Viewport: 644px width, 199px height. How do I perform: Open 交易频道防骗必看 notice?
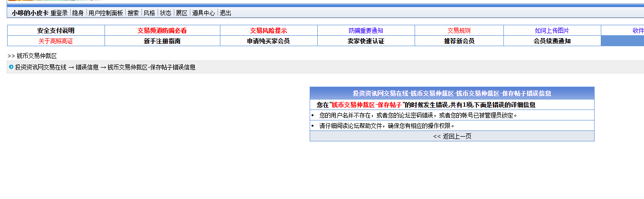(162, 30)
